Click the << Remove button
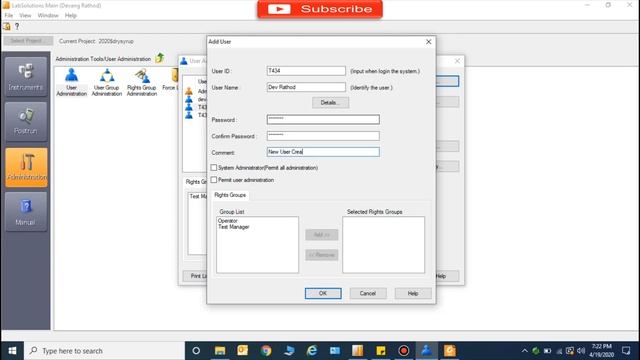Viewport: 640px width, 360px height. tap(322, 255)
